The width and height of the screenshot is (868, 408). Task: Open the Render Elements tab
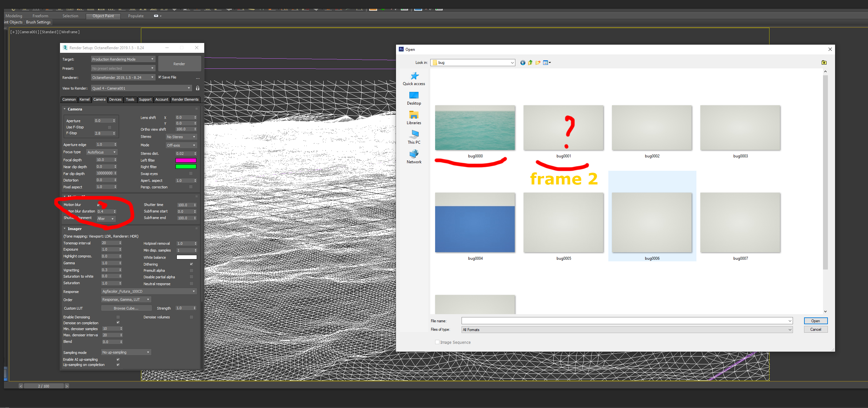click(x=185, y=99)
